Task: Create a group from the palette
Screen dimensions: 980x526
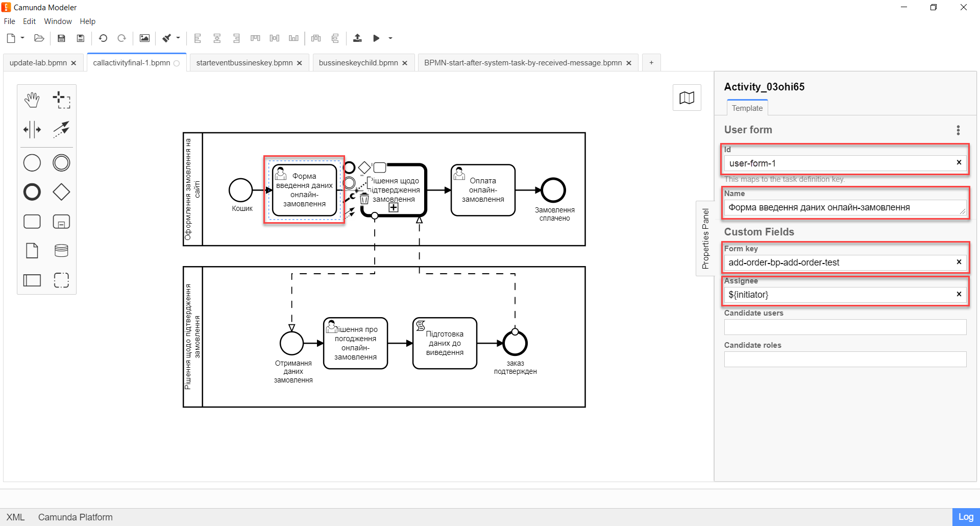Action: point(61,280)
